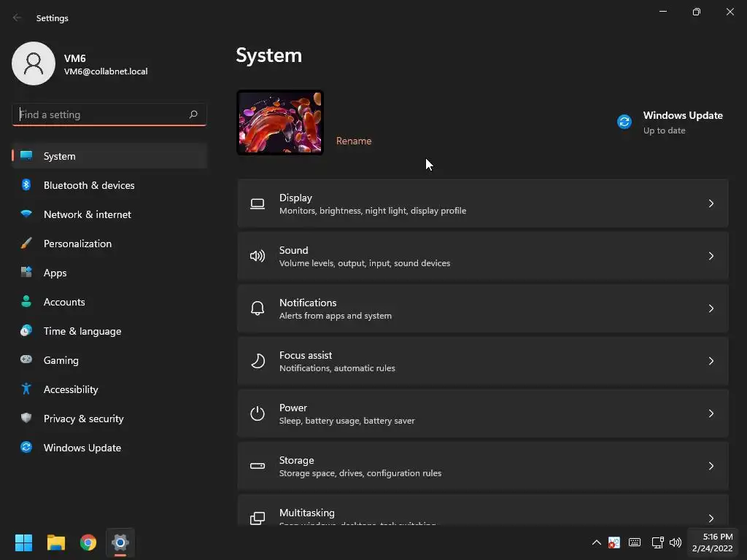Open Google Chrome from the taskbar

(x=88, y=542)
